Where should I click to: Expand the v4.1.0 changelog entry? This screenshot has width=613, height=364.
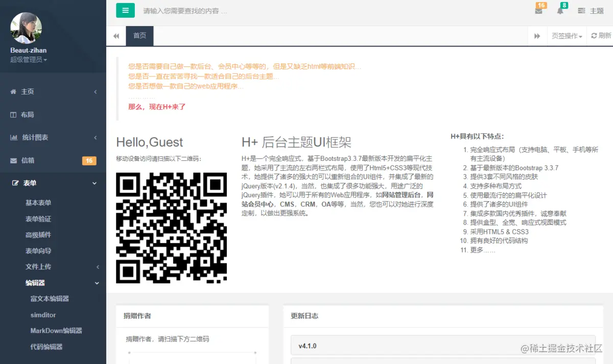[443, 346]
